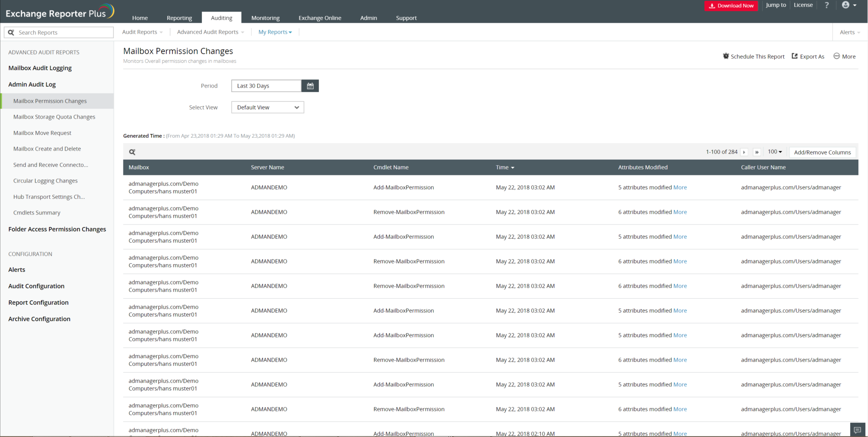Screen dimensions: 868x437
Task: Switch to the Support tab
Action: pos(406,18)
